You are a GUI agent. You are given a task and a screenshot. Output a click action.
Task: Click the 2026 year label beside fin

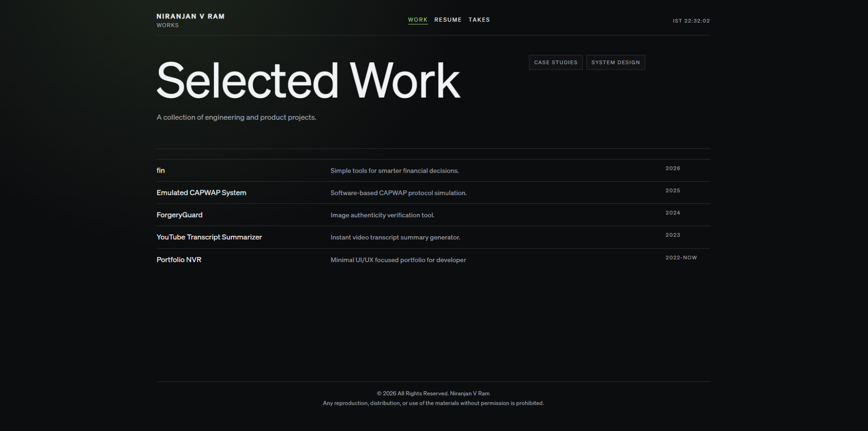coord(673,168)
